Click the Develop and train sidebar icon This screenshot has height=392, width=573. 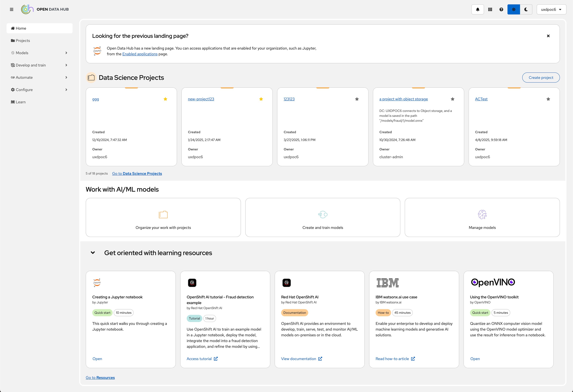pyautogui.click(x=13, y=65)
